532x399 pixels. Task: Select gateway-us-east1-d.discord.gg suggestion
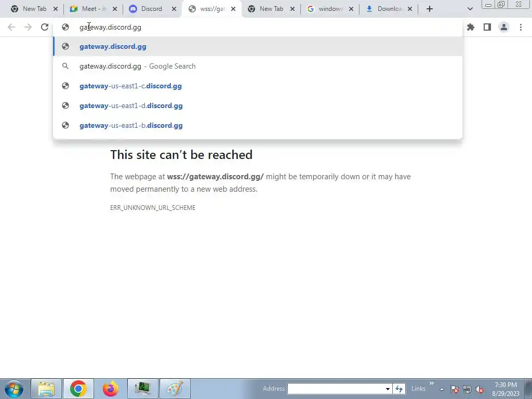click(x=258, y=105)
